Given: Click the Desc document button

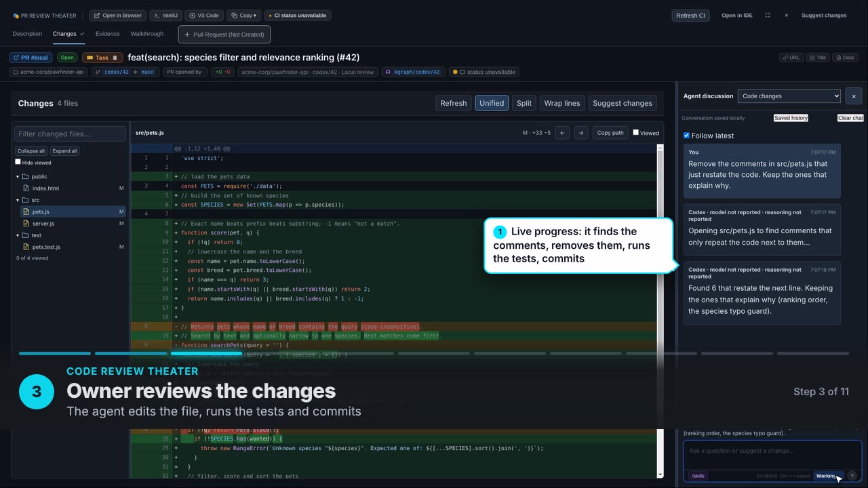Looking at the screenshot, I should tap(846, 58).
